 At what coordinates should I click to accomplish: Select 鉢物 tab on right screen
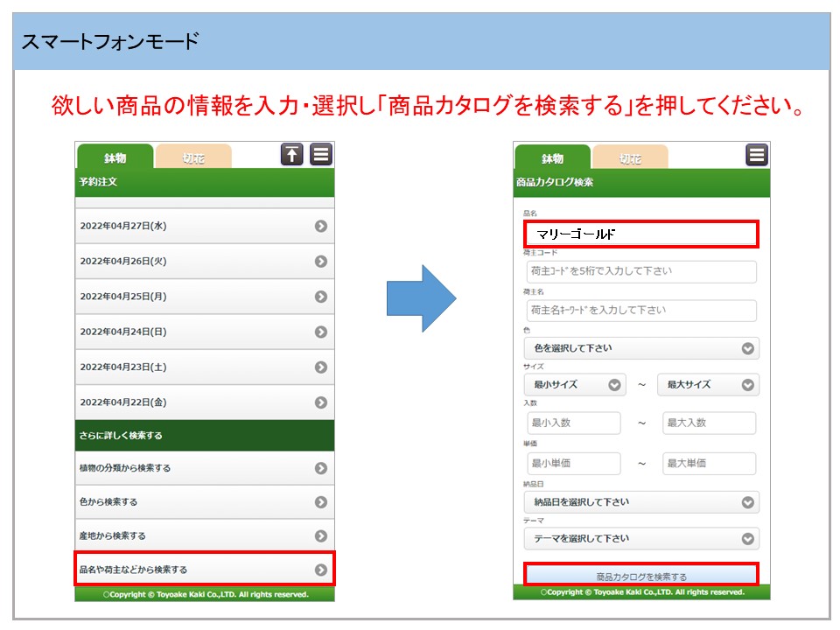coord(552,158)
